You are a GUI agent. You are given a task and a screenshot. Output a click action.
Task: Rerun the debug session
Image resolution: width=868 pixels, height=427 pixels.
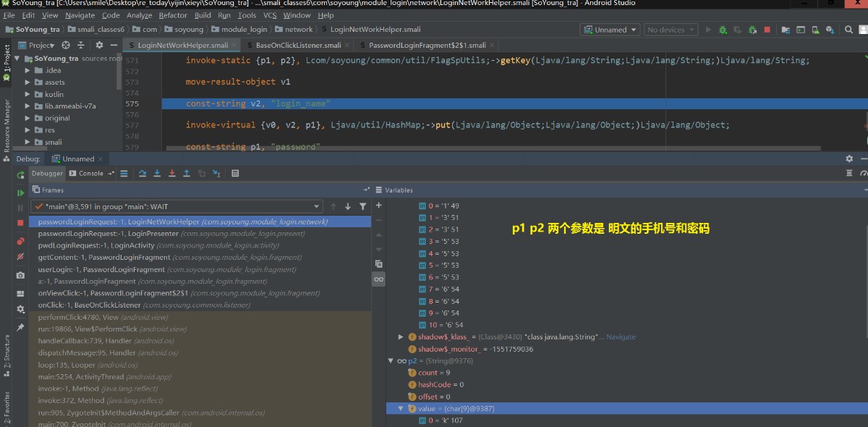pos(20,174)
